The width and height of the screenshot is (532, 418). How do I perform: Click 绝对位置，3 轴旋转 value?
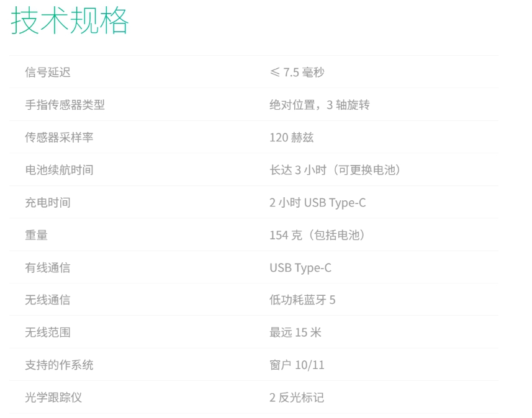320,105
